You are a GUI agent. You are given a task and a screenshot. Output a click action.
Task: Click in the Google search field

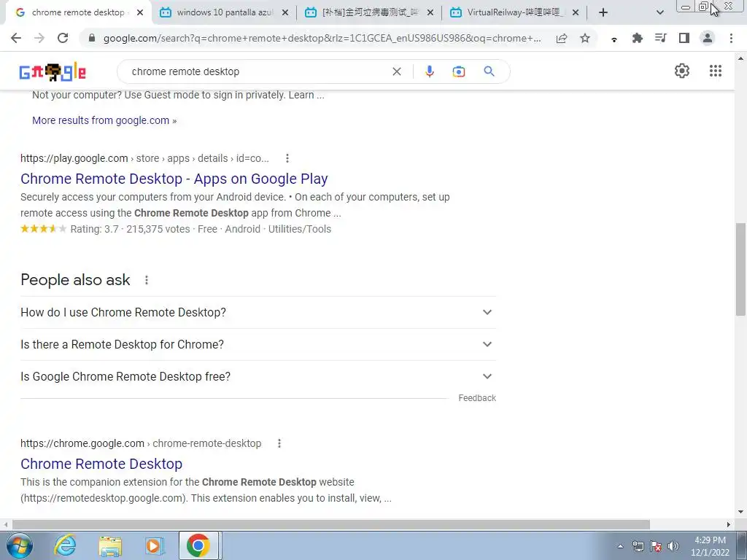[258, 71]
